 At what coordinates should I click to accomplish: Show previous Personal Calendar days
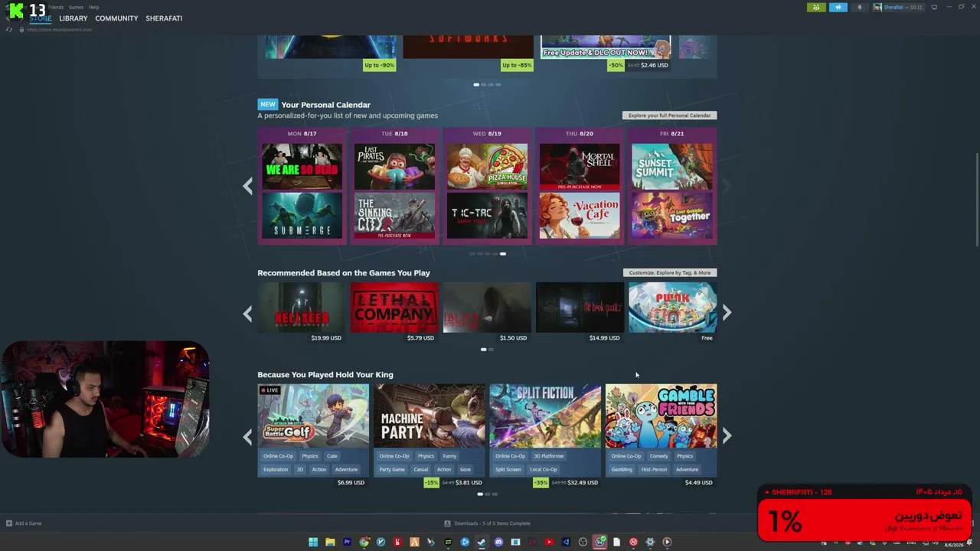point(247,186)
